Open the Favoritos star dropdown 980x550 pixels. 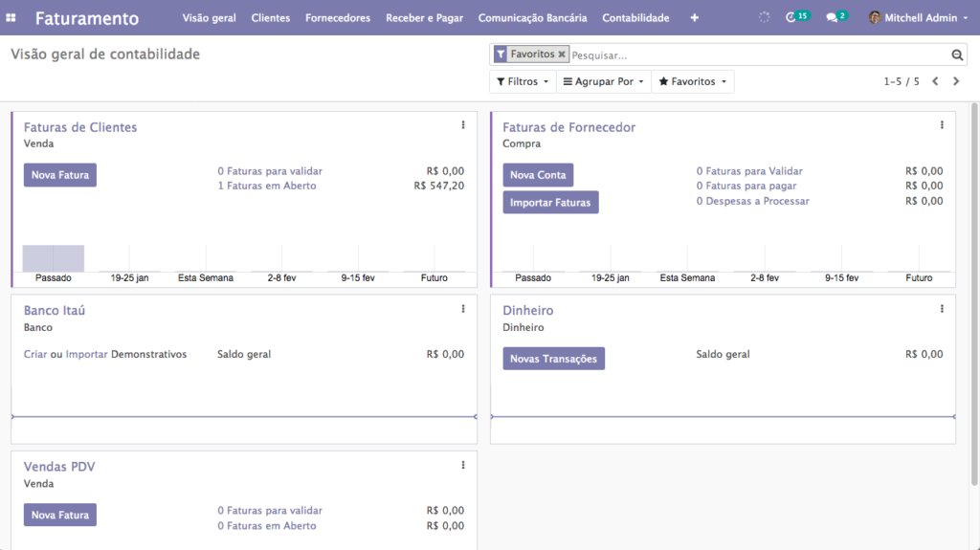(x=693, y=81)
